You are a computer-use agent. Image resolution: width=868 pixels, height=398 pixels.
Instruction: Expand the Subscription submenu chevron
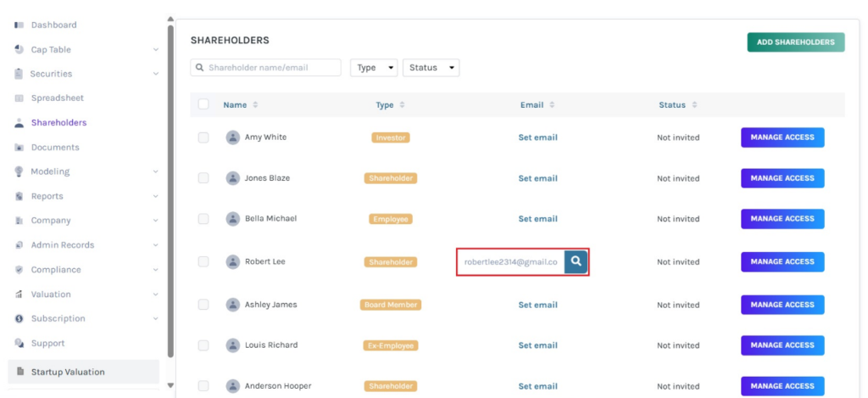coord(156,319)
